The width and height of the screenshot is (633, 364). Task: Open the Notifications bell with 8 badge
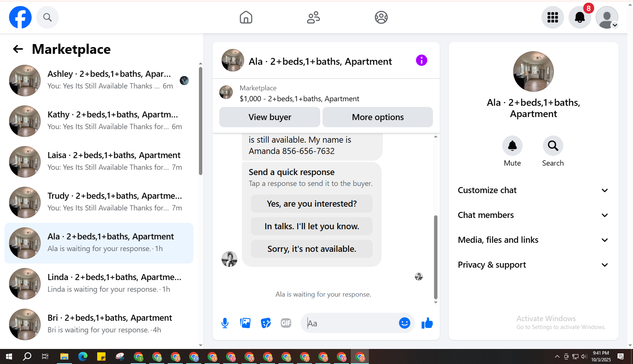pos(580,17)
